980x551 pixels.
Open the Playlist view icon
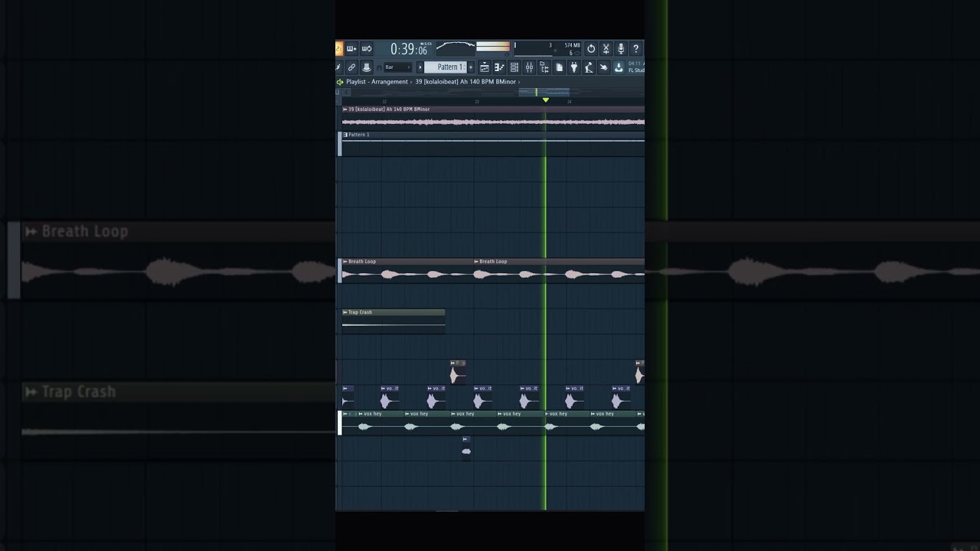(485, 67)
